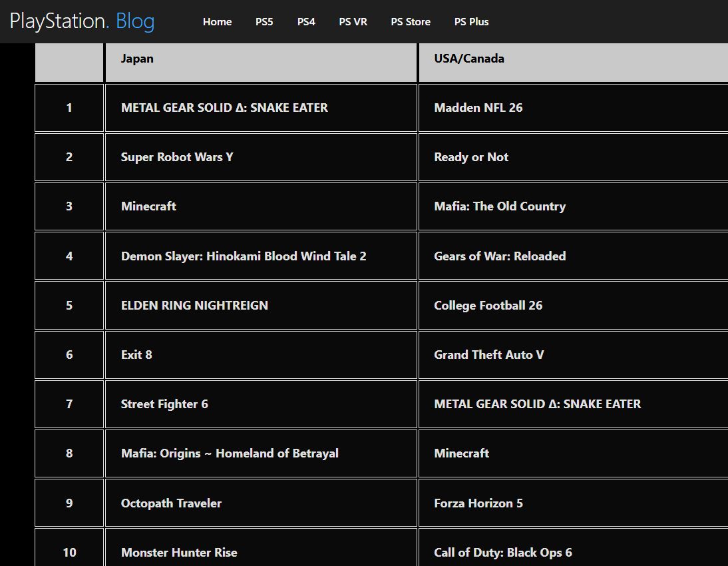
Task: Select Ready or Not entry
Action: coord(574,157)
